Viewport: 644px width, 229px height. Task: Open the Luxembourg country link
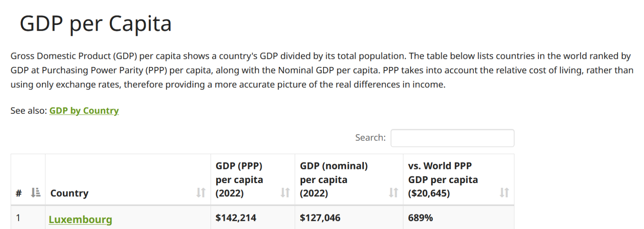pyautogui.click(x=80, y=220)
